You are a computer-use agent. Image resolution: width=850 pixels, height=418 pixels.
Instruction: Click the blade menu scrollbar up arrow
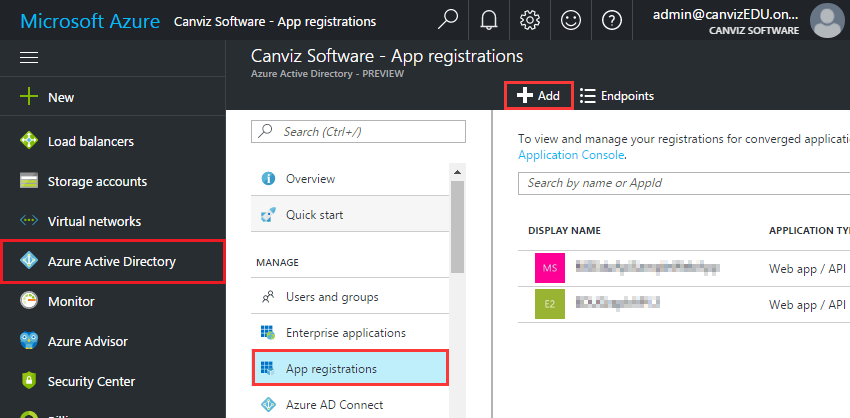point(457,172)
